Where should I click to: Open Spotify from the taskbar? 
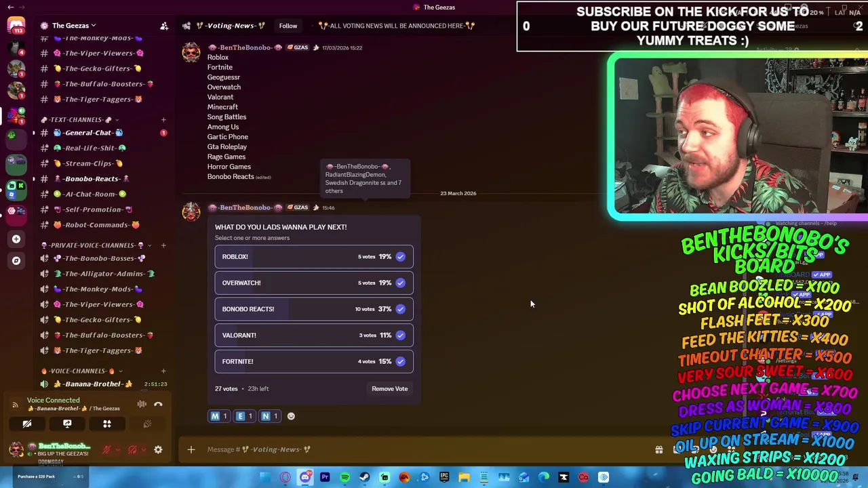pos(344,477)
